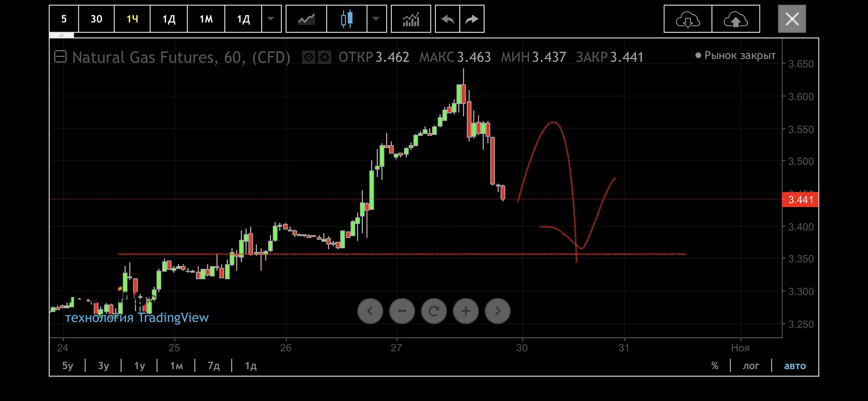Click the ОТКР 3.462 open value
Image resolution: width=868 pixels, height=401 pixels.
[x=374, y=57]
